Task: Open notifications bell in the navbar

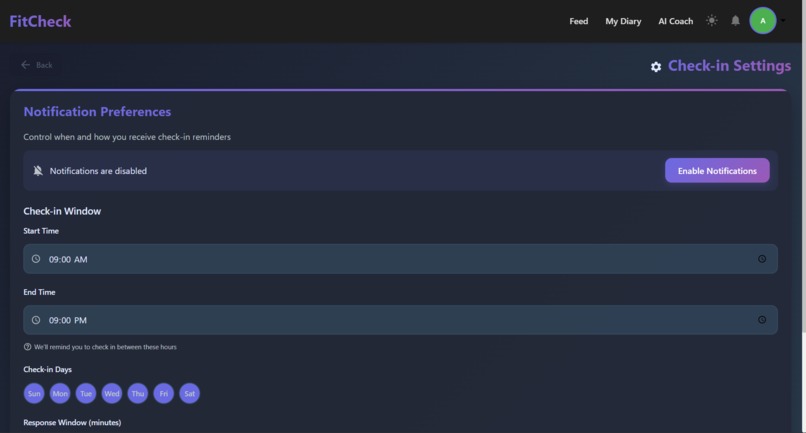Action: (736, 21)
